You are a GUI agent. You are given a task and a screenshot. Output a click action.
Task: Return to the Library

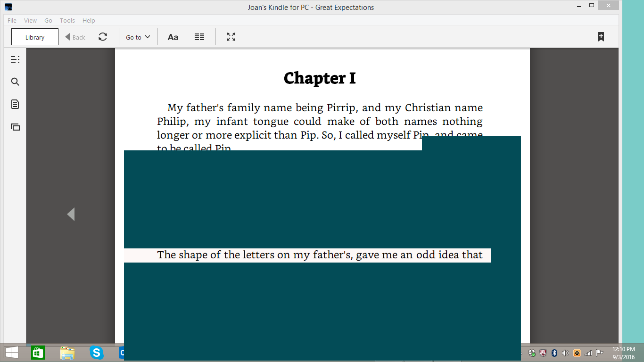(34, 36)
